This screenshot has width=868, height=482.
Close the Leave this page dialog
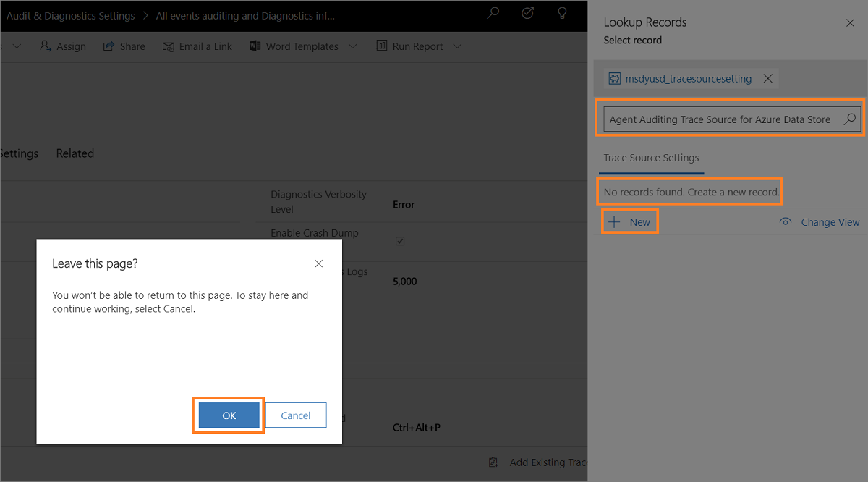pyautogui.click(x=318, y=264)
